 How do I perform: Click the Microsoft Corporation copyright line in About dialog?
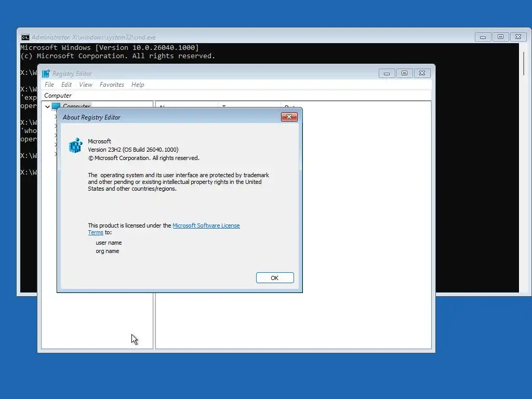pos(144,158)
